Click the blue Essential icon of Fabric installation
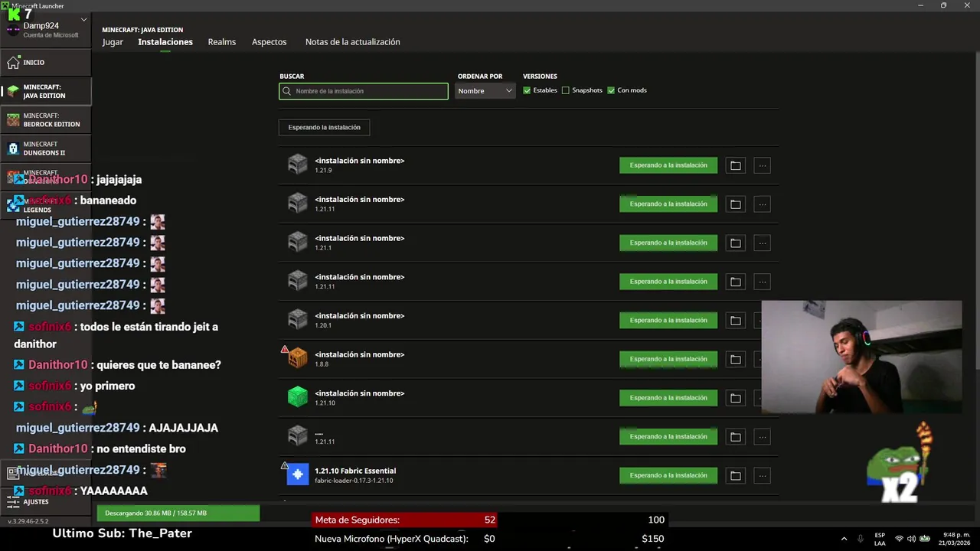This screenshot has height=551, width=980. click(297, 474)
